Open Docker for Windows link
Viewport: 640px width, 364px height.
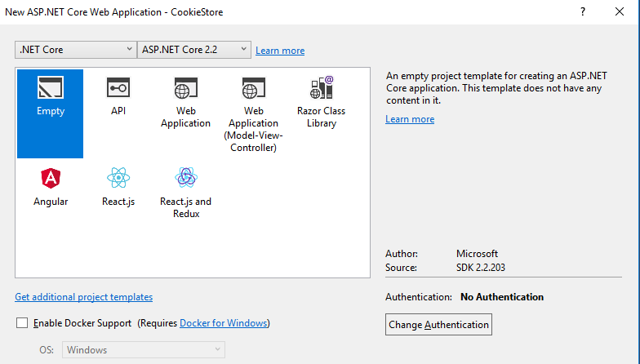pyautogui.click(x=224, y=323)
